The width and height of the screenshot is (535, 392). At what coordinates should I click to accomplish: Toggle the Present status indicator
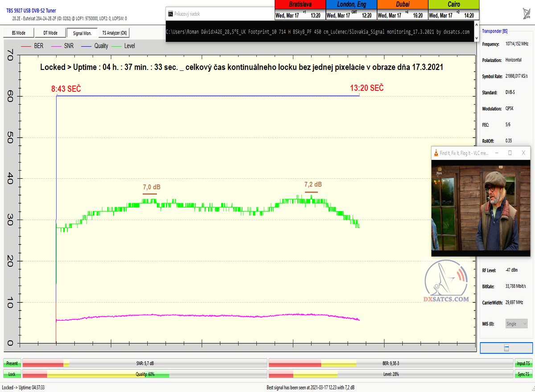[12, 363]
